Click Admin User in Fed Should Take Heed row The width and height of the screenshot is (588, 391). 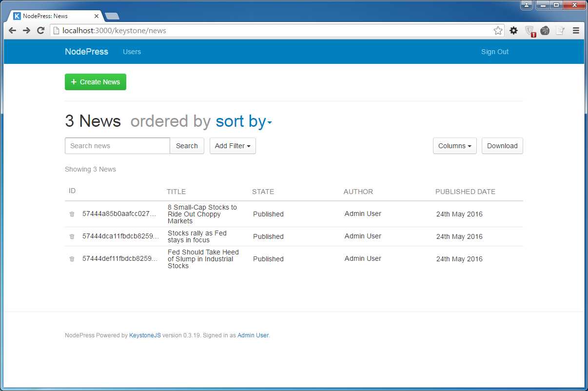[363, 258]
